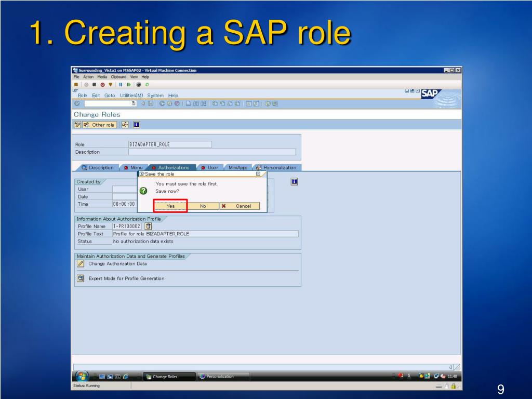Open the Role menu
The width and height of the screenshot is (532, 399).
pos(83,96)
